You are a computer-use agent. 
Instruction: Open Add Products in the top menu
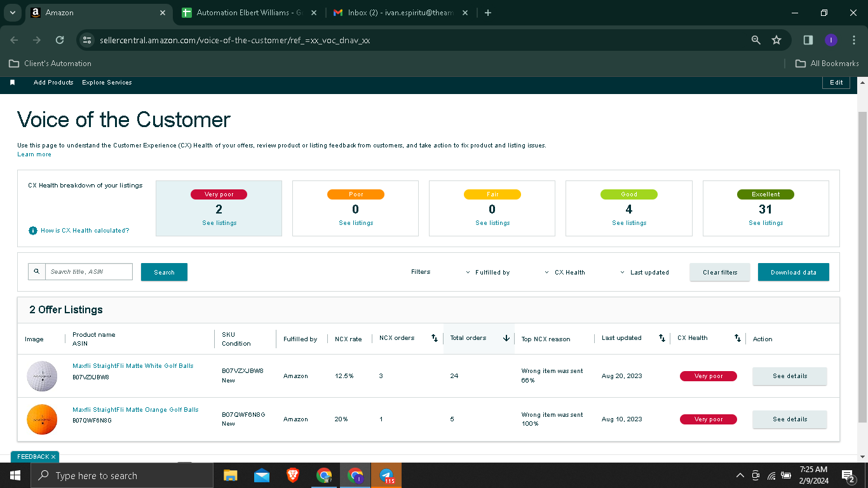click(x=53, y=83)
